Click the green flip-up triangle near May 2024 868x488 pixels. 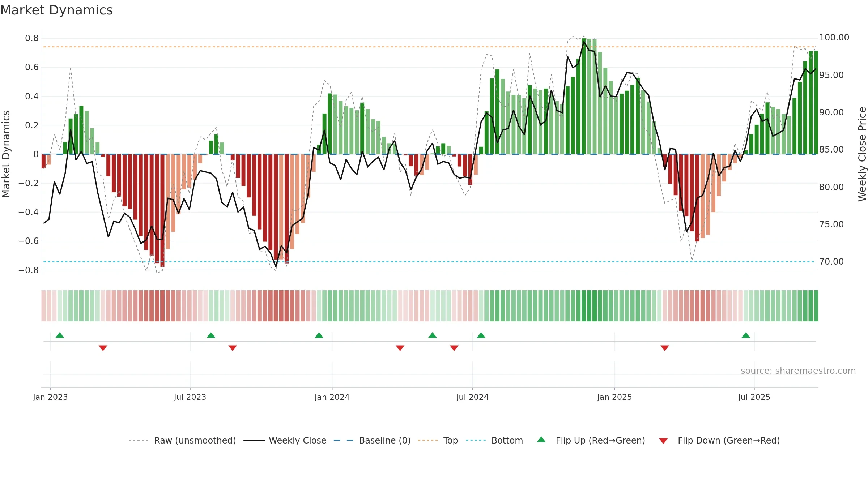coord(433,335)
